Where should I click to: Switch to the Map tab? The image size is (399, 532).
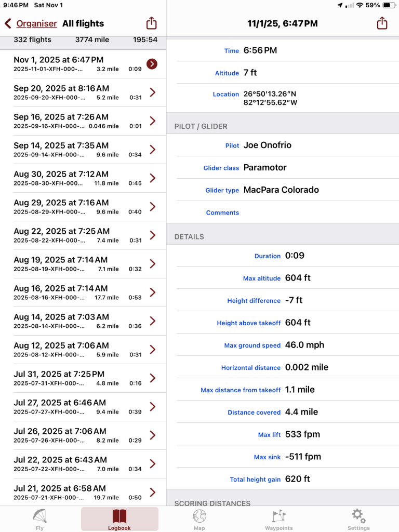click(x=199, y=518)
